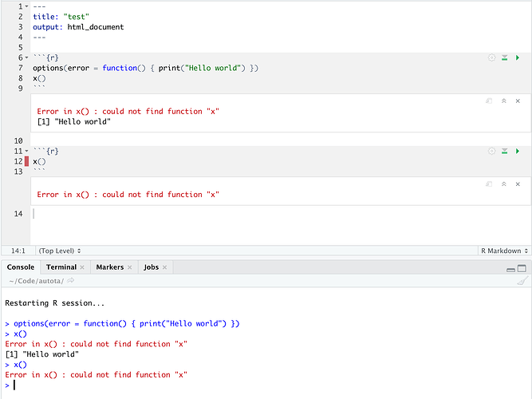This screenshot has height=399, width=532.
Task: Click the console input prompt
Action: point(268,385)
